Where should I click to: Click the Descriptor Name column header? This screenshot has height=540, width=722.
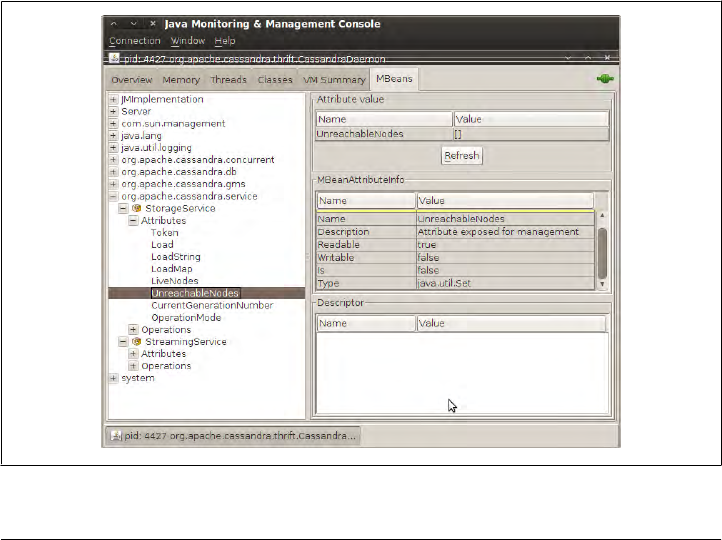pos(366,323)
